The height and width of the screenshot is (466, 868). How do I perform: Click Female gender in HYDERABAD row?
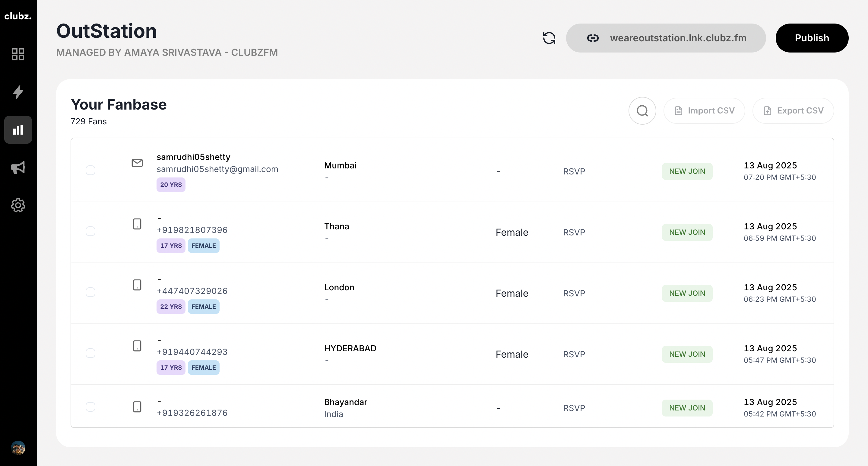(x=512, y=354)
